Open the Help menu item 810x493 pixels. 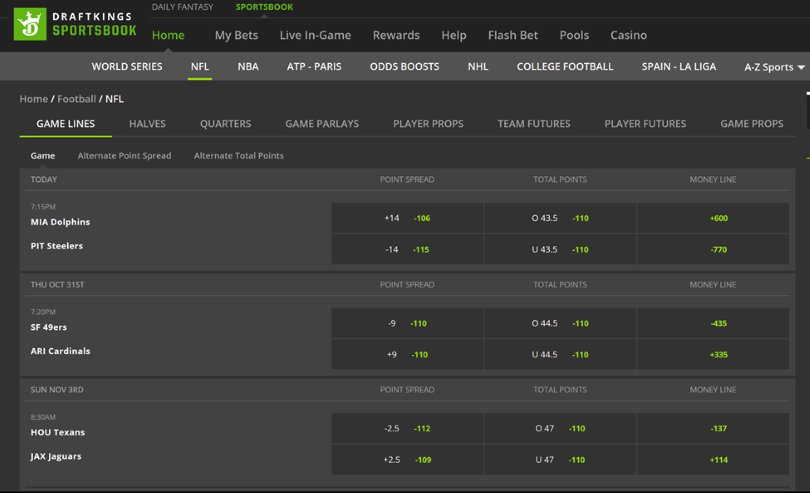point(454,35)
